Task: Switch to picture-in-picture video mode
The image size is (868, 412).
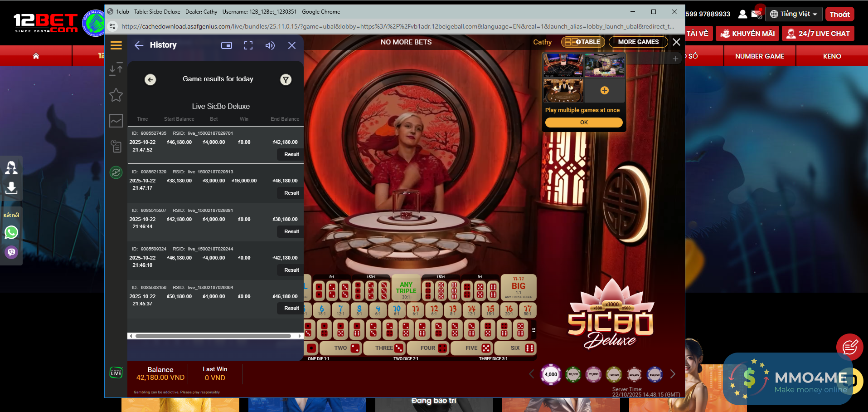Action: pos(227,45)
